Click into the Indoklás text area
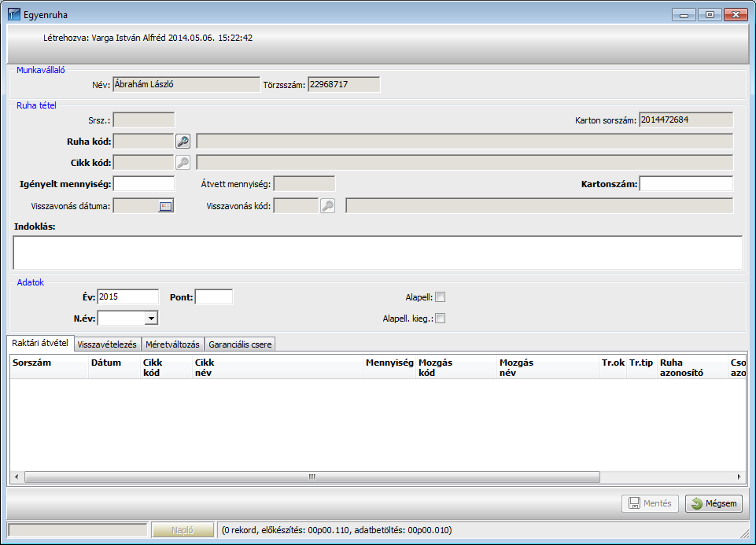 pos(378,252)
